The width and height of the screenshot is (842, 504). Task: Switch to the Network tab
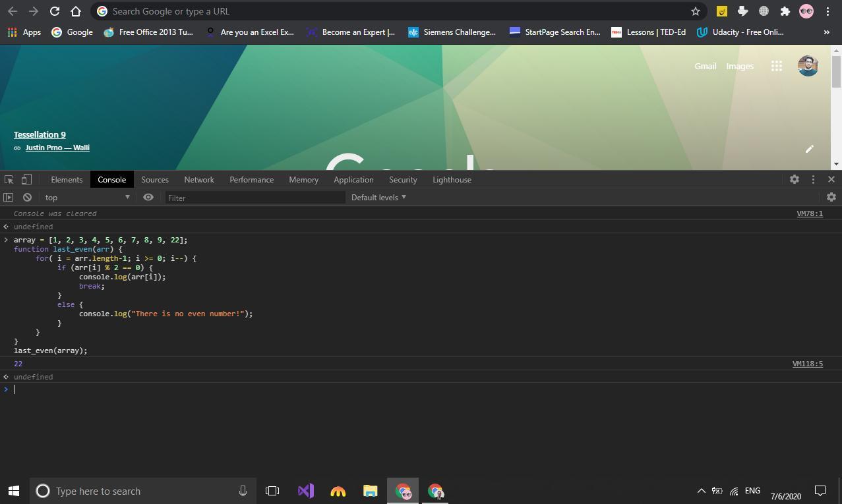pos(199,179)
